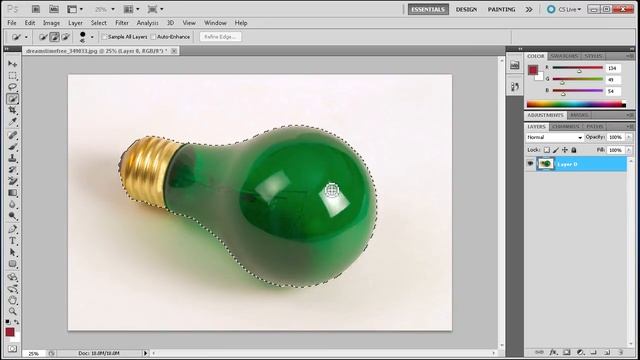Select the Zoom tool in toolbox
This screenshot has height=360, width=640.
(13, 311)
